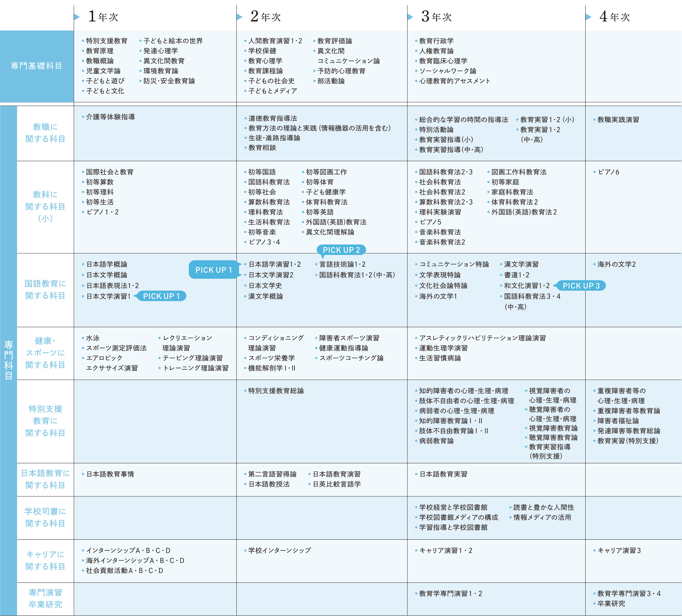
Task: Click the course 水泳
Action: [x=93, y=338]
